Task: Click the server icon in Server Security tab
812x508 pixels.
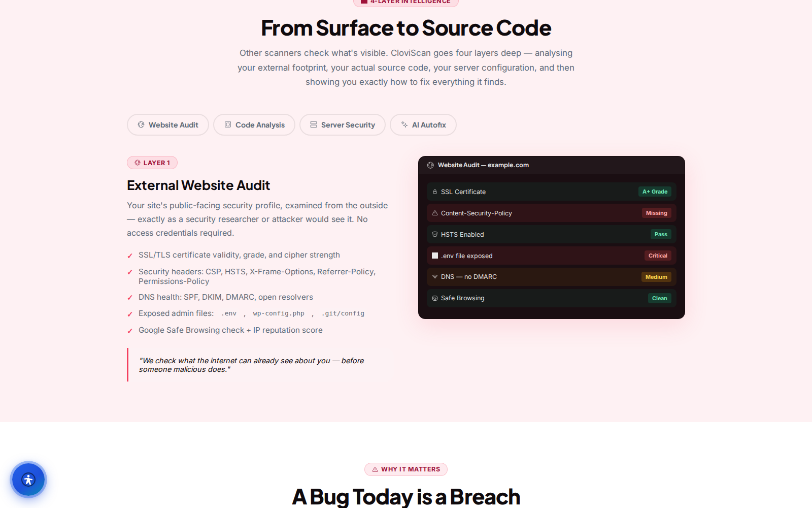Action: tap(314, 125)
